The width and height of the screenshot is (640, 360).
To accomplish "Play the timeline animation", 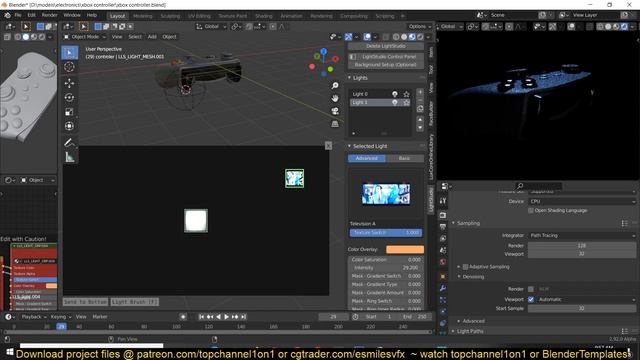I will (x=227, y=317).
